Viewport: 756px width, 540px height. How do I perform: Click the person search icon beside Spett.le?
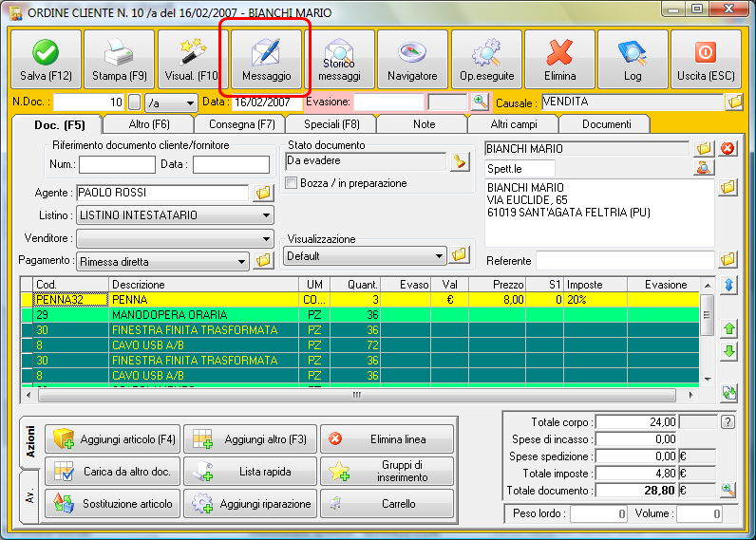click(704, 168)
